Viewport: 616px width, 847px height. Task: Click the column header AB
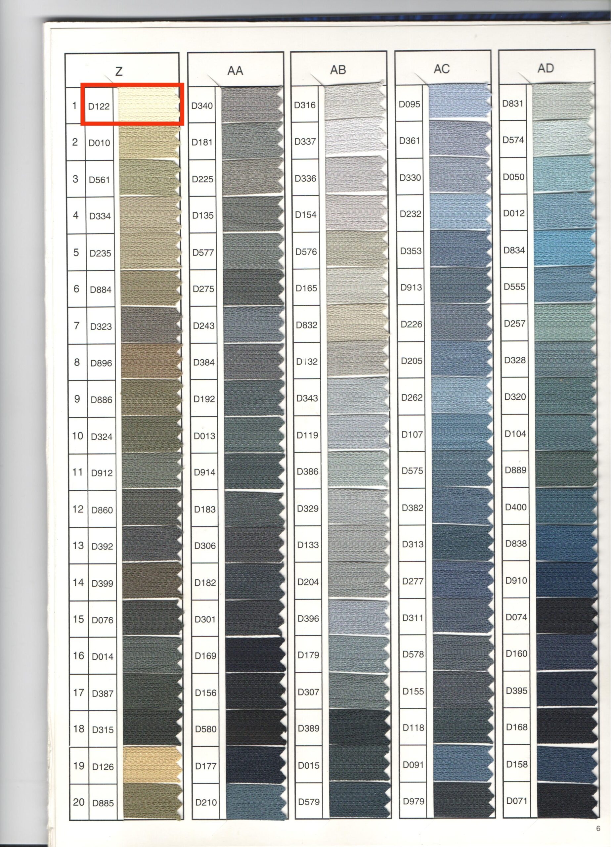(338, 70)
